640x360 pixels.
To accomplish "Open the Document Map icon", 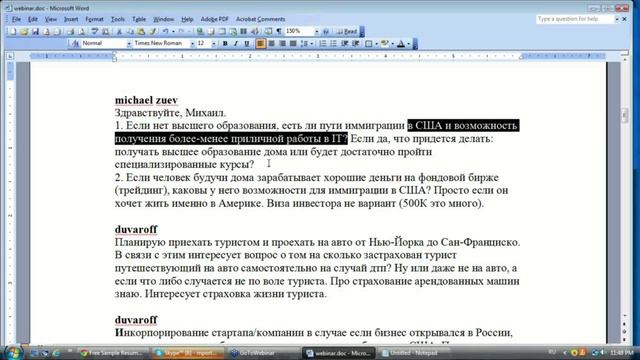I will (x=268, y=31).
